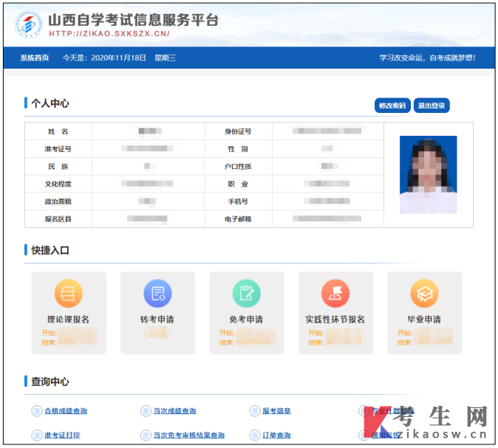
Task: Click 理论课报名 card label
Action: pos(68,319)
